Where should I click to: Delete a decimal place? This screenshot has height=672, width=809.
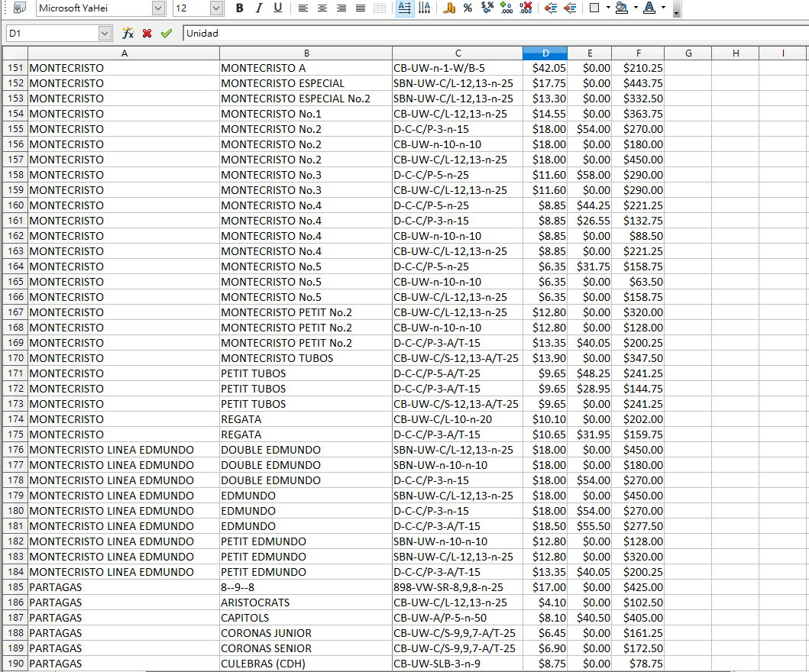(x=526, y=8)
